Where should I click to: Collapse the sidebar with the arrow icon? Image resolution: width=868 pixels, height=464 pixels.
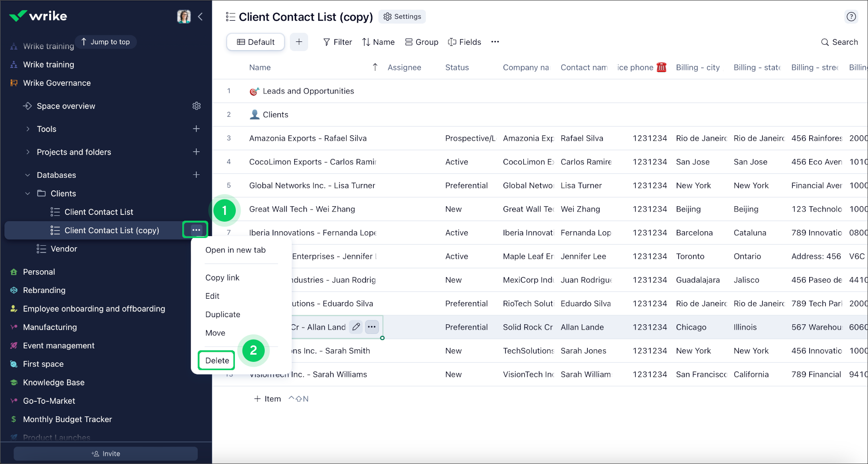(x=200, y=17)
